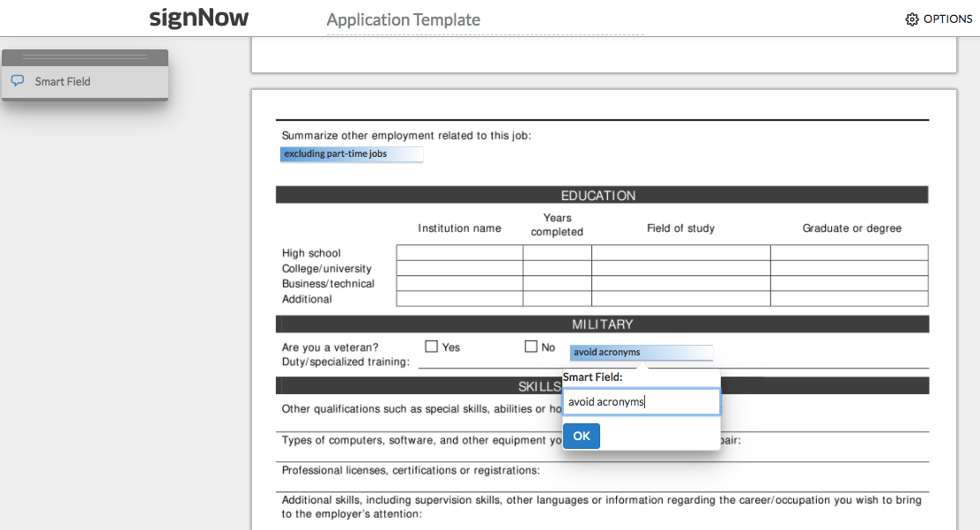Click 'Duty/specialized training:' label
This screenshot has height=530, width=980.
(345, 362)
